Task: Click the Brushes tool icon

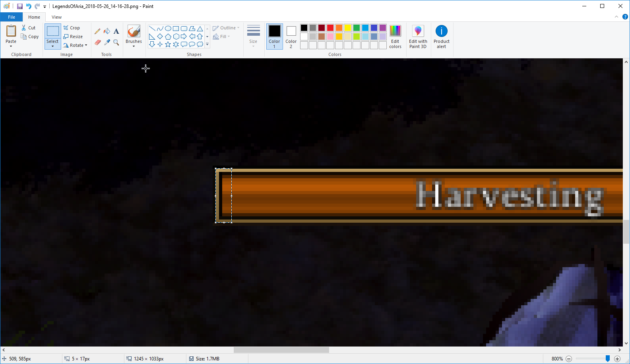Action: pyautogui.click(x=134, y=31)
